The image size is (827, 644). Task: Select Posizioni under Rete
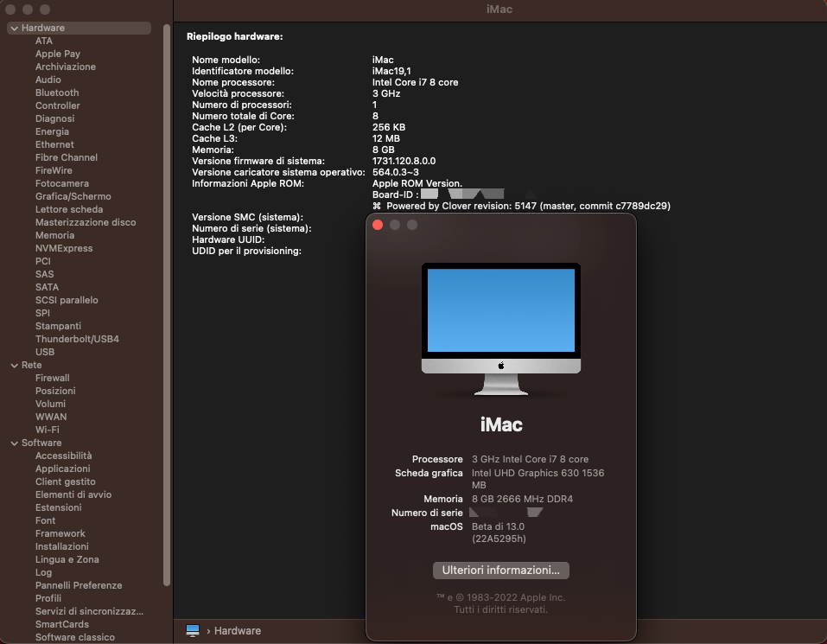pos(55,391)
